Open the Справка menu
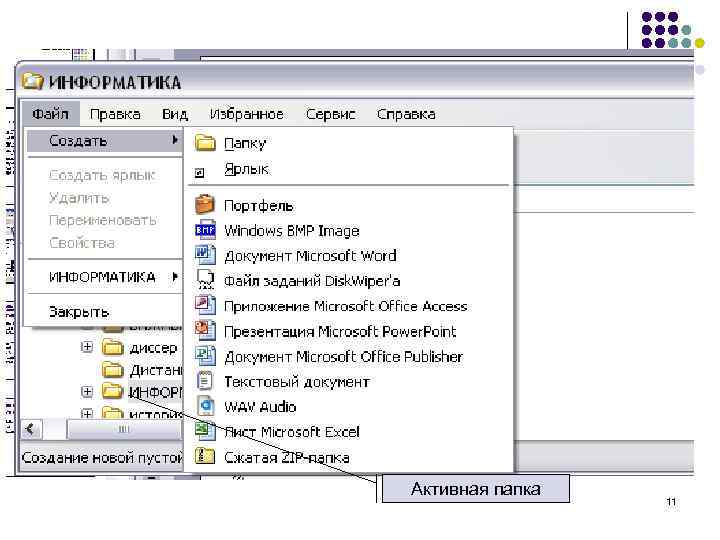Screen dimensions: 720x540 pos(406,114)
